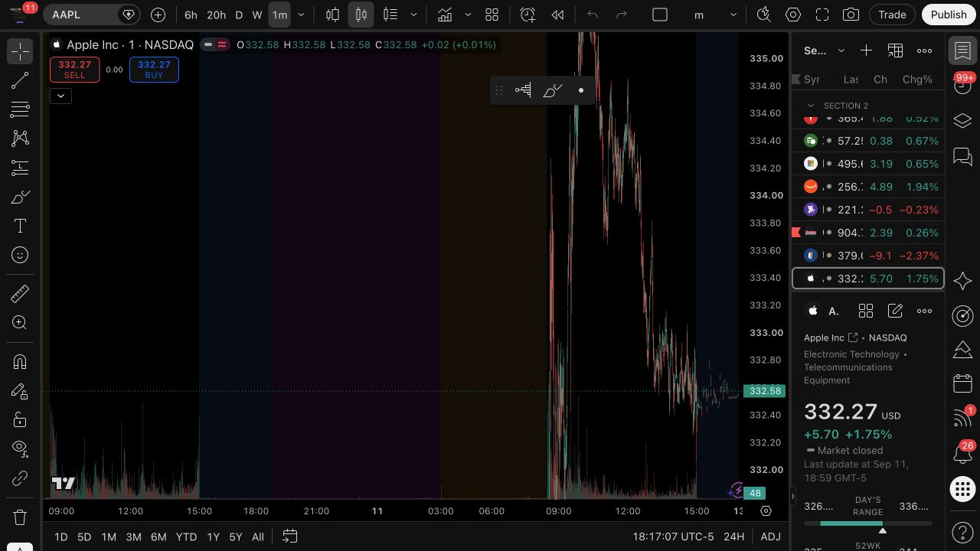
Task: Open the time interval dropdown next to 1m
Action: pyautogui.click(x=301, y=15)
